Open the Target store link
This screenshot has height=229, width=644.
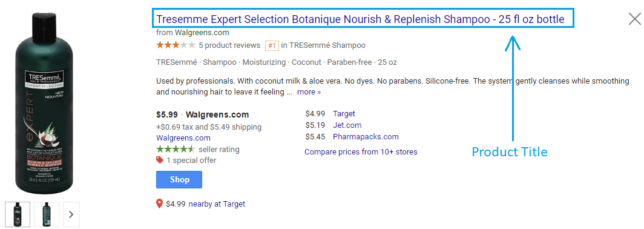click(x=344, y=113)
